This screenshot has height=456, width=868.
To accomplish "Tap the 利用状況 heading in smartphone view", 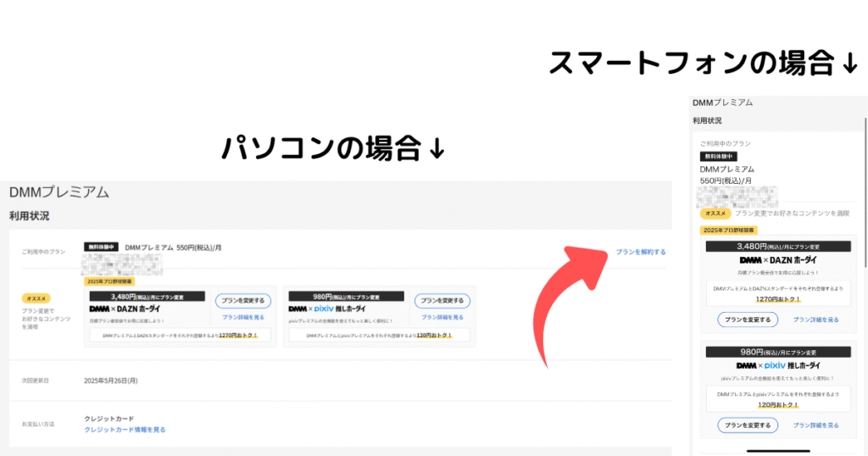I will [x=707, y=120].
